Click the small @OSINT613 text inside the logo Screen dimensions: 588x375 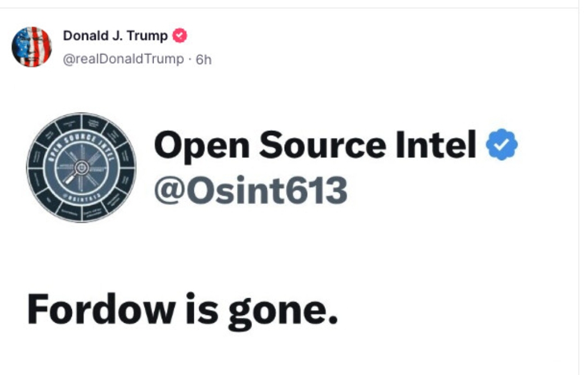tap(82, 195)
